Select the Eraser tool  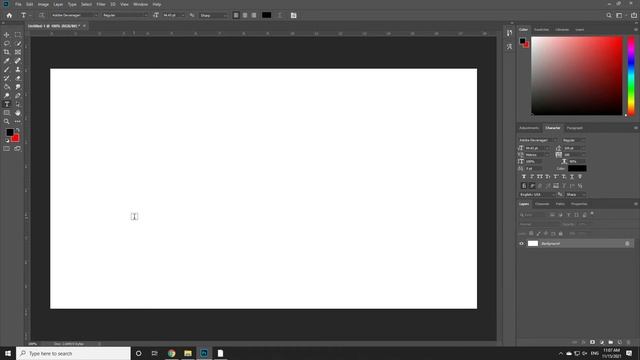pyautogui.click(x=18, y=78)
